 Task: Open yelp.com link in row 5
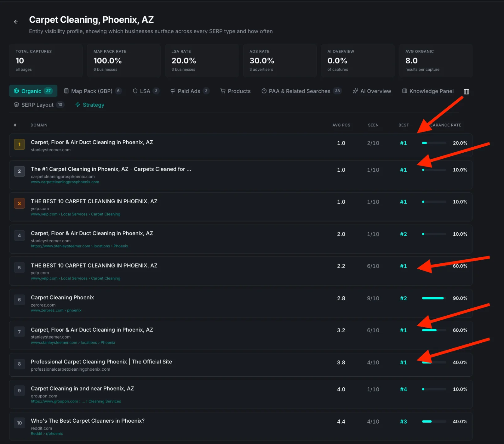tap(75, 278)
